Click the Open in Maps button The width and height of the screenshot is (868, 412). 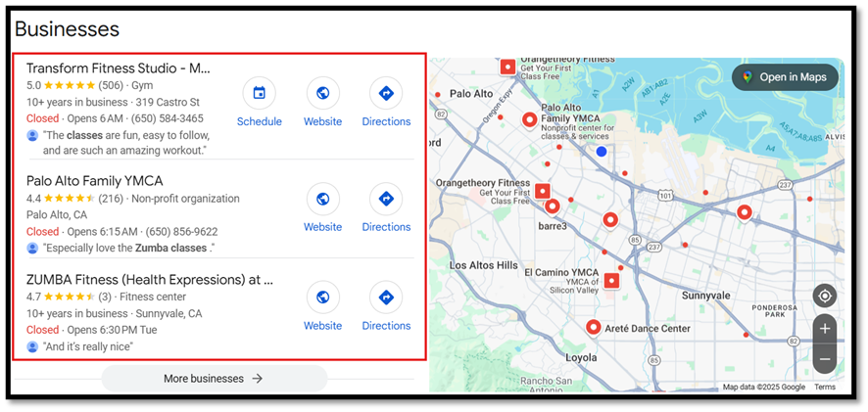785,77
